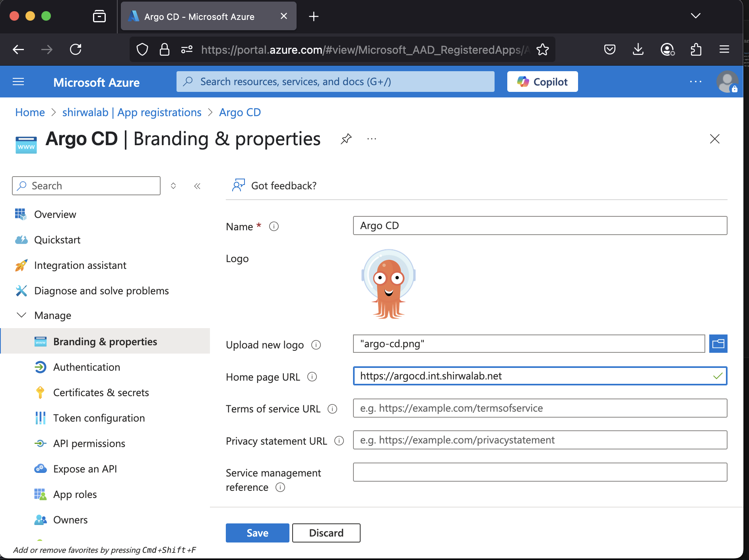
Task: Click the Home page URL info icon
Action: (312, 377)
